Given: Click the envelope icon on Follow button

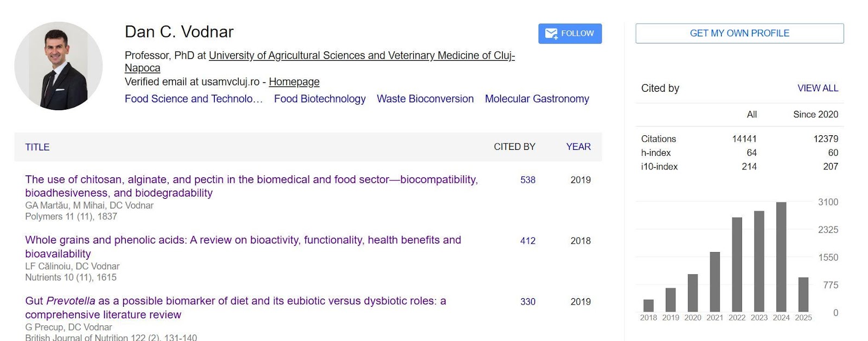Looking at the screenshot, I should click(x=551, y=34).
